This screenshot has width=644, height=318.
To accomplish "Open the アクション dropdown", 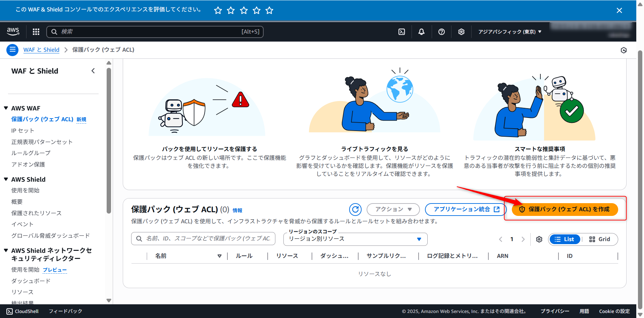I will (x=393, y=209).
